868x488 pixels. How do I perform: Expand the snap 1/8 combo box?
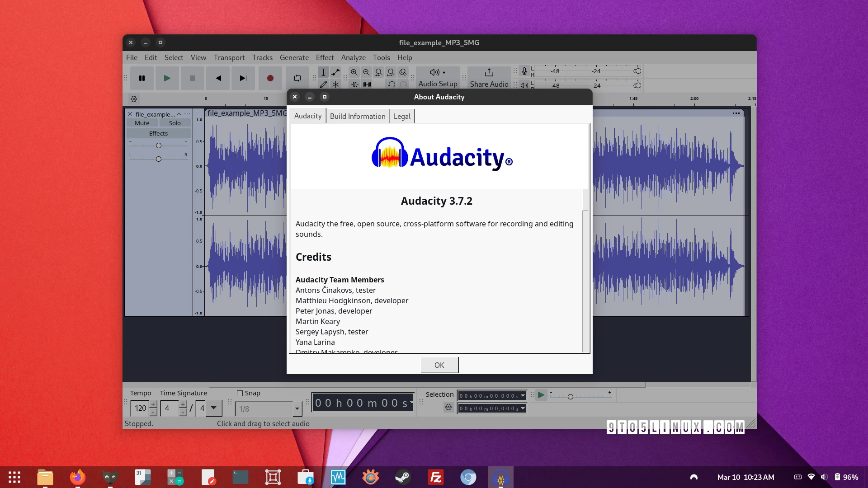pyautogui.click(x=297, y=409)
